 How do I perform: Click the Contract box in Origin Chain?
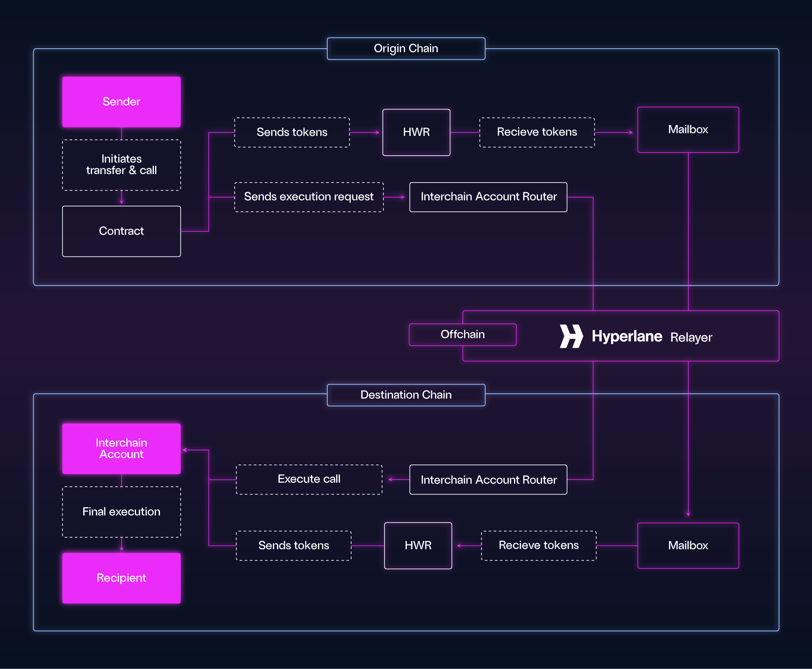[x=121, y=231]
